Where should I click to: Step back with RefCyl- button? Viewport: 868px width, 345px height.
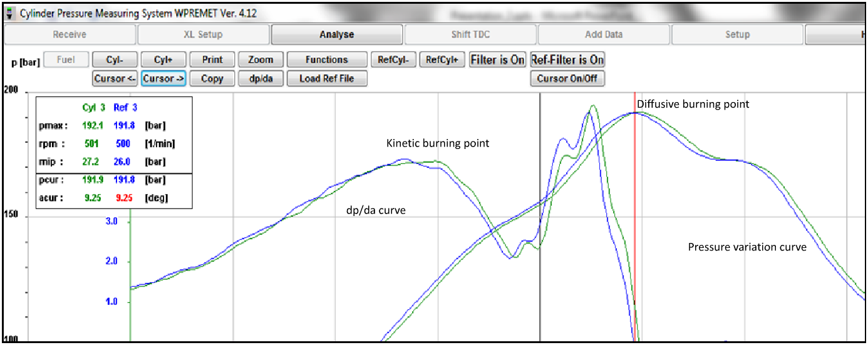point(393,59)
